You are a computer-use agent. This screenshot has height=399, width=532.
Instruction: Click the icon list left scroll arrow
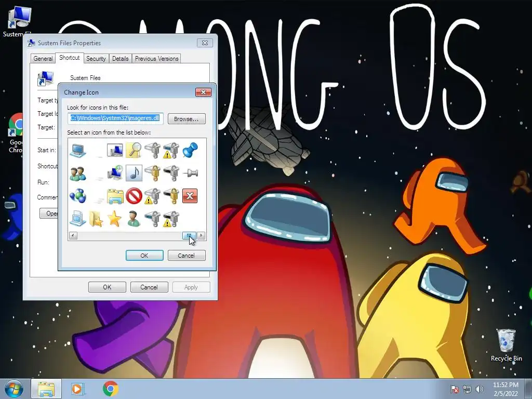click(73, 235)
